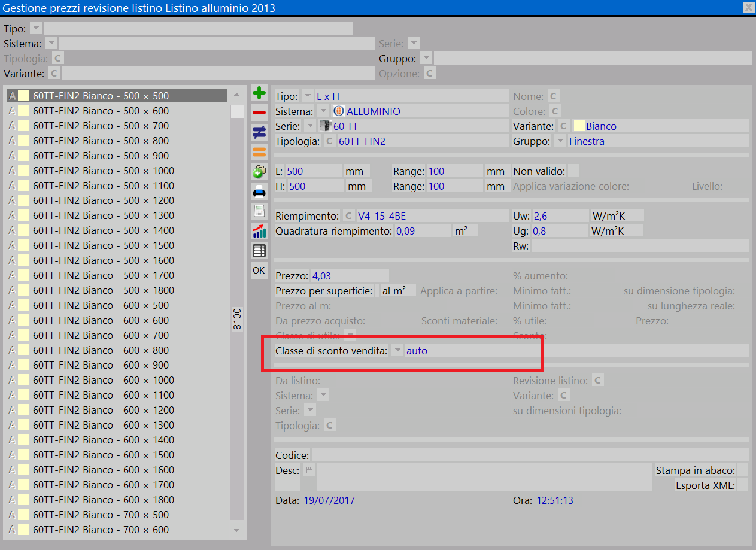Click the yellow swatch of row 600 × 500

[23, 305]
